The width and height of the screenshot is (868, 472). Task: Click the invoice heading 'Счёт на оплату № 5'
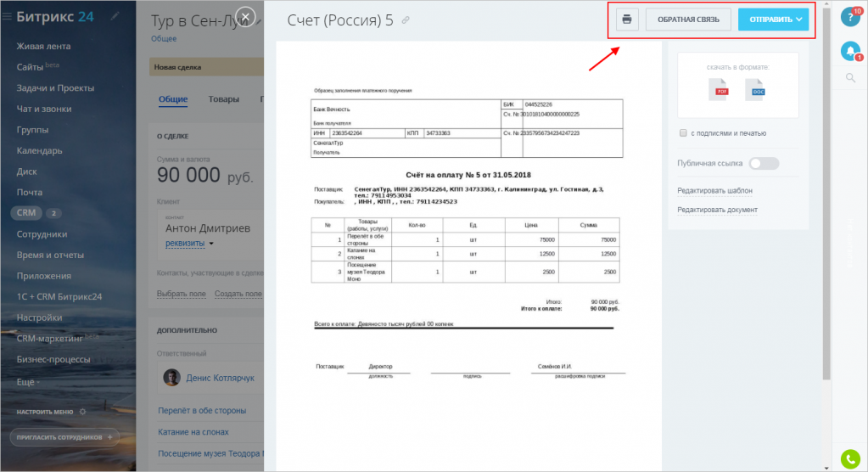coord(468,175)
